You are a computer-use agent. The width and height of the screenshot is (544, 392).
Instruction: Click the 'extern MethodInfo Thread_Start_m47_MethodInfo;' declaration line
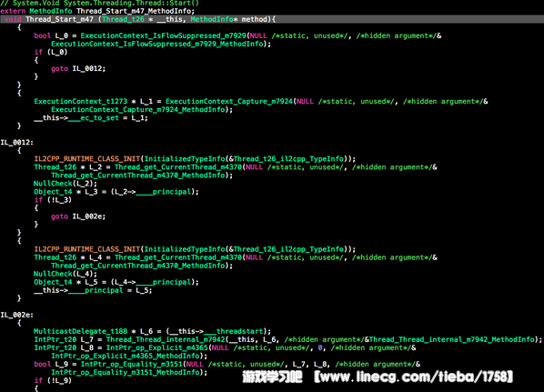click(97, 11)
